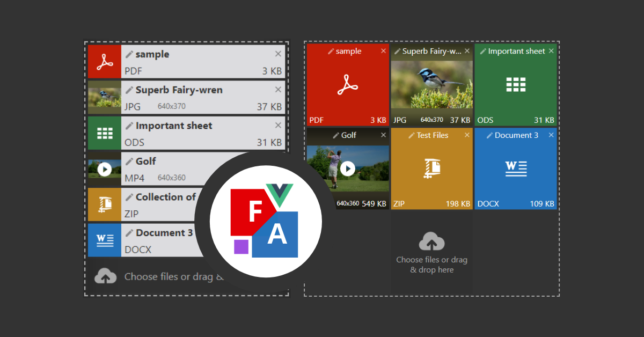Click the ZIP archive icon in list

coord(105,204)
